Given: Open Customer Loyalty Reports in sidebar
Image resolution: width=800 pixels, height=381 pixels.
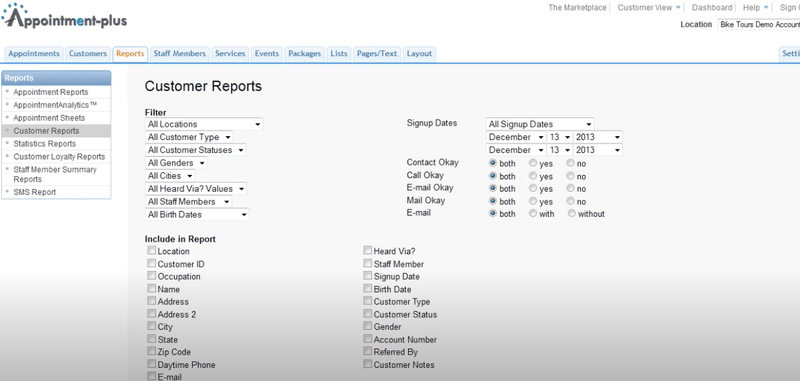Looking at the screenshot, I should 59,157.
